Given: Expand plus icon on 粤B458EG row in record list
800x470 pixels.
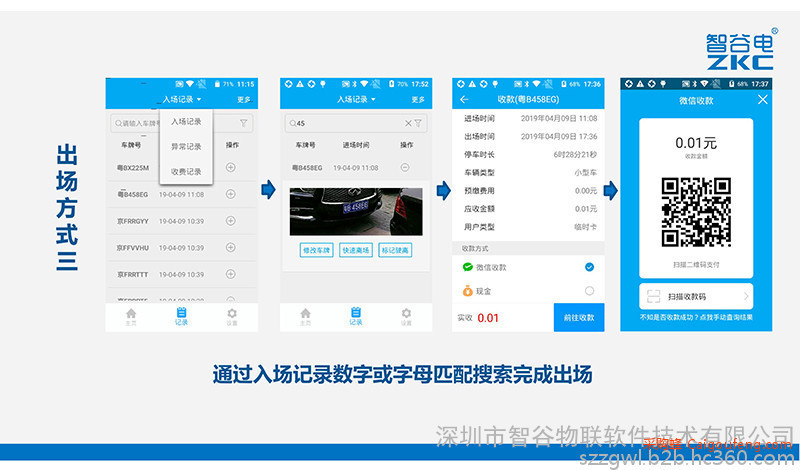Looking at the screenshot, I should coord(231,194).
